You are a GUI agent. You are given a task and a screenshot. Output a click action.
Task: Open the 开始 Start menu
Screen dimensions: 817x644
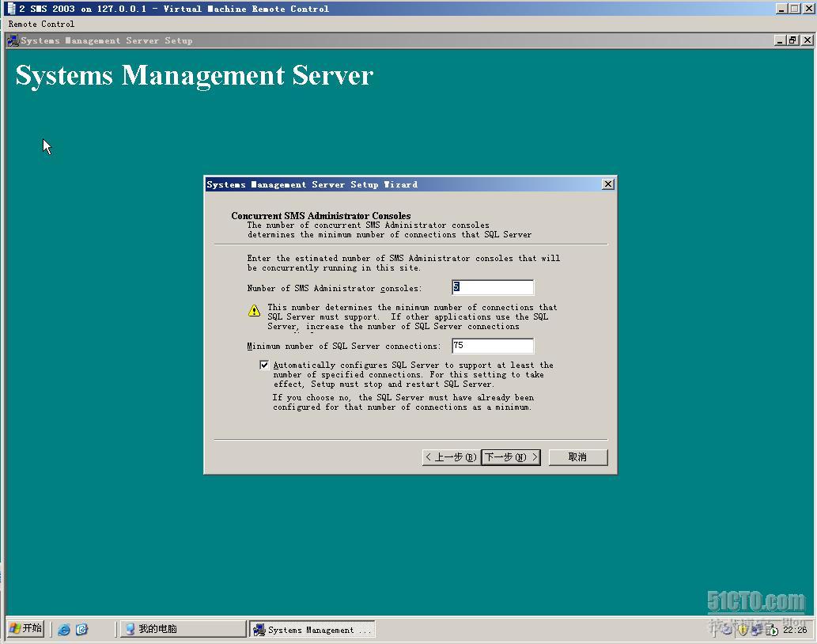[x=25, y=628]
